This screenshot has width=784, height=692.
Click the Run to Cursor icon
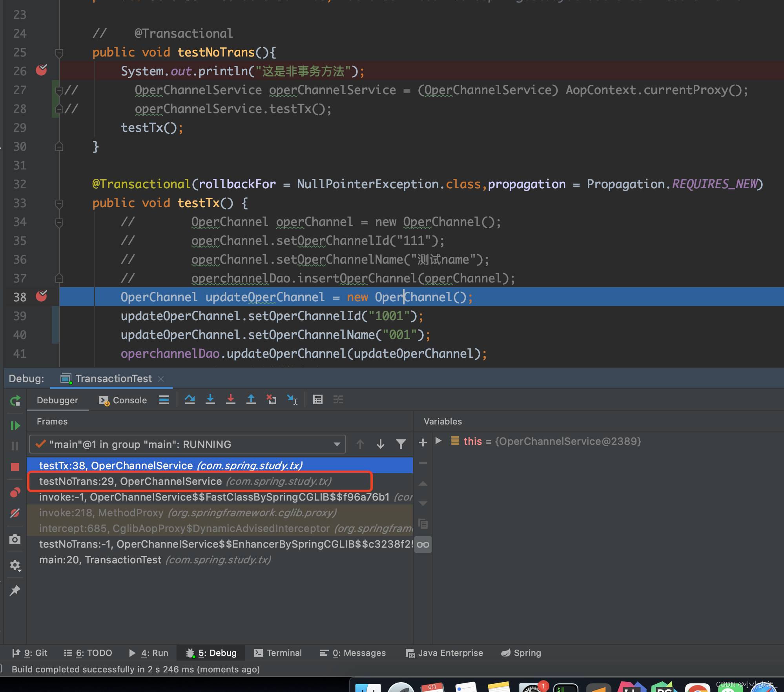[x=292, y=400]
